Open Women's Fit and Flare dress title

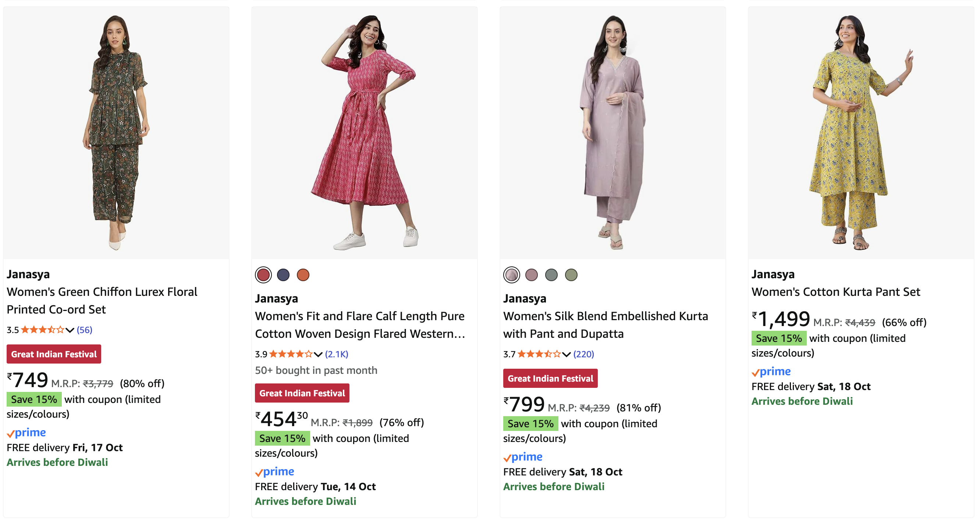[x=359, y=325]
